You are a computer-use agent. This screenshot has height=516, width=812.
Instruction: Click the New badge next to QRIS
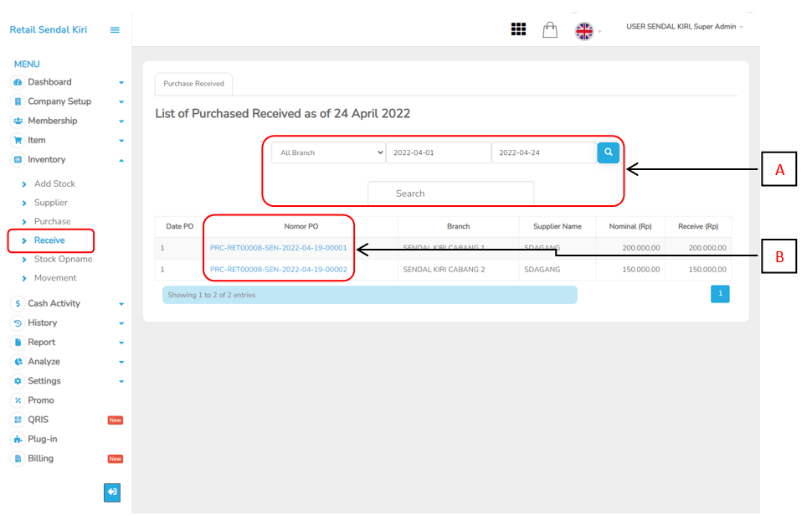[x=115, y=421]
